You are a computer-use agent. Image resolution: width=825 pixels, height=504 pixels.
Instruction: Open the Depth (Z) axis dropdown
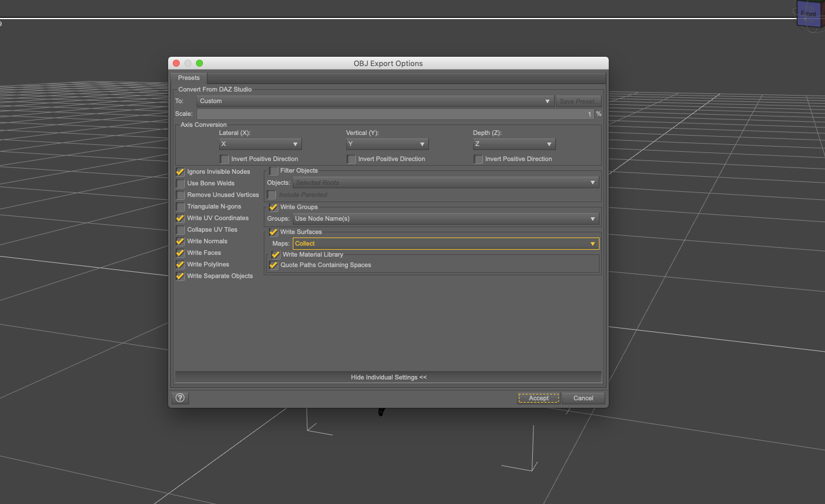click(x=514, y=144)
